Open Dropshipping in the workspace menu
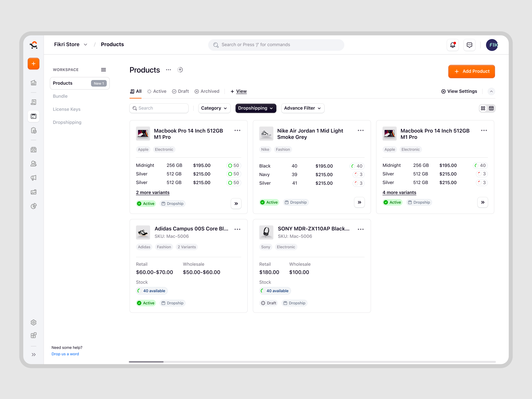Screen dimensions: 532x399 (67, 122)
